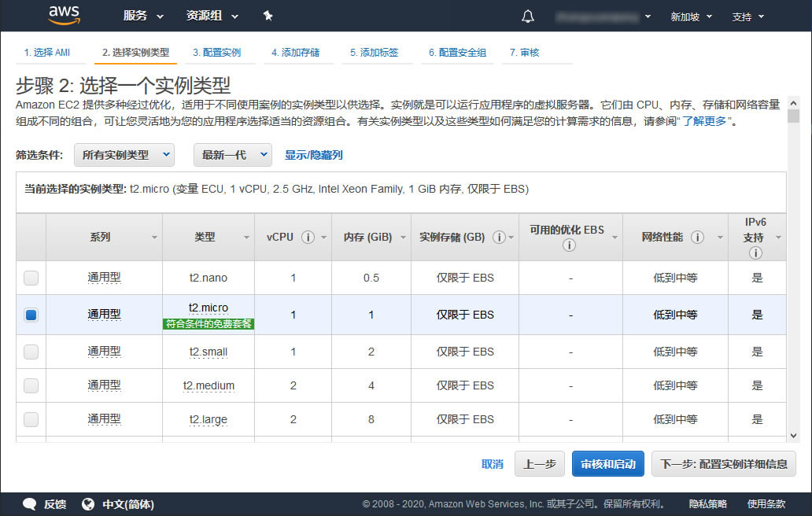The height and width of the screenshot is (516, 812).
Task: Click the pin shortcut icon in header
Action: (x=268, y=16)
